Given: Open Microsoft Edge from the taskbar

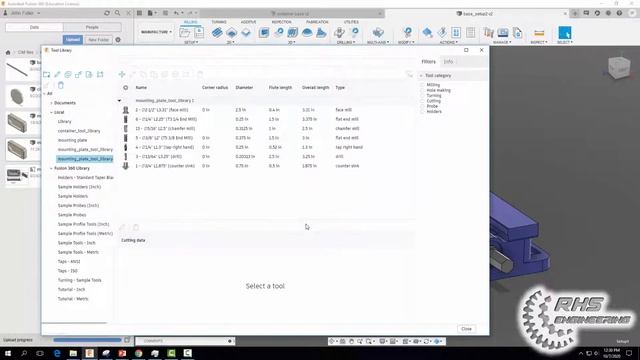Looking at the screenshot, I should [x=57, y=353].
